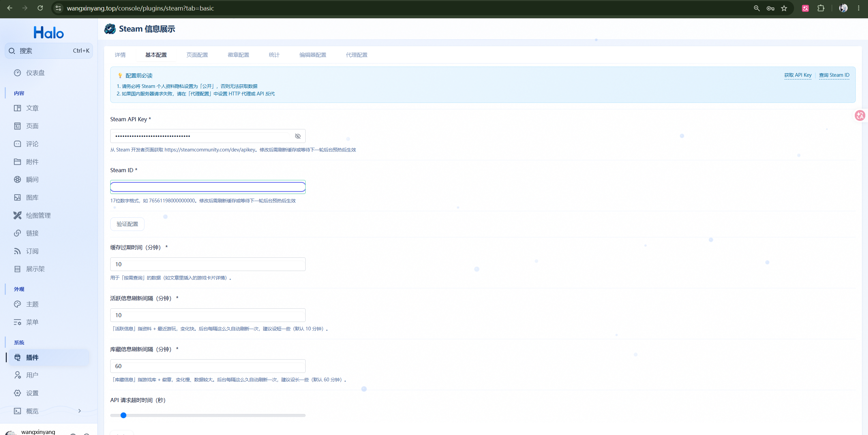This screenshot has width=868, height=435.
Task: Click the API 请求超时时间 slider handle
Action: (x=123, y=415)
